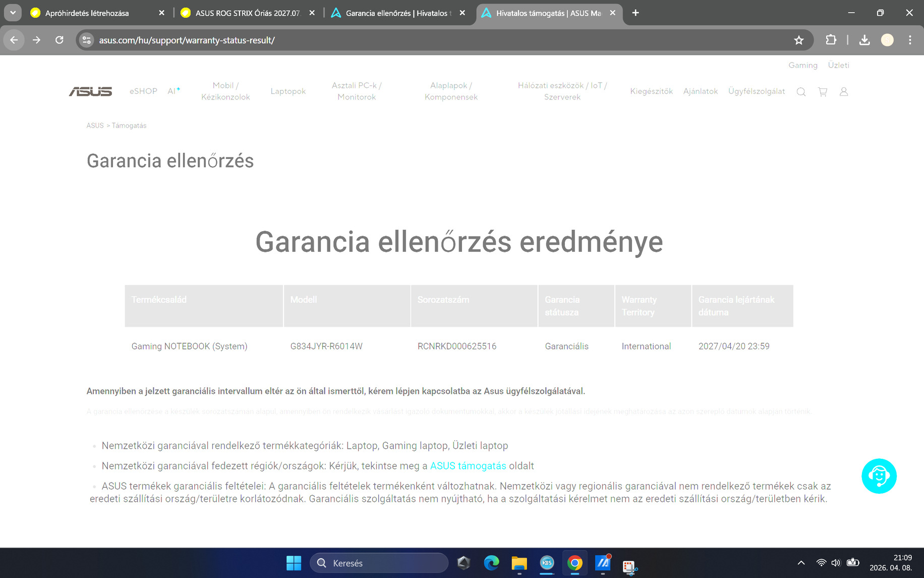Close the Apróhirdetés létrehozása tab
Image resolution: width=924 pixels, height=578 pixels.
pyautogui.click(x=161, y=13)
